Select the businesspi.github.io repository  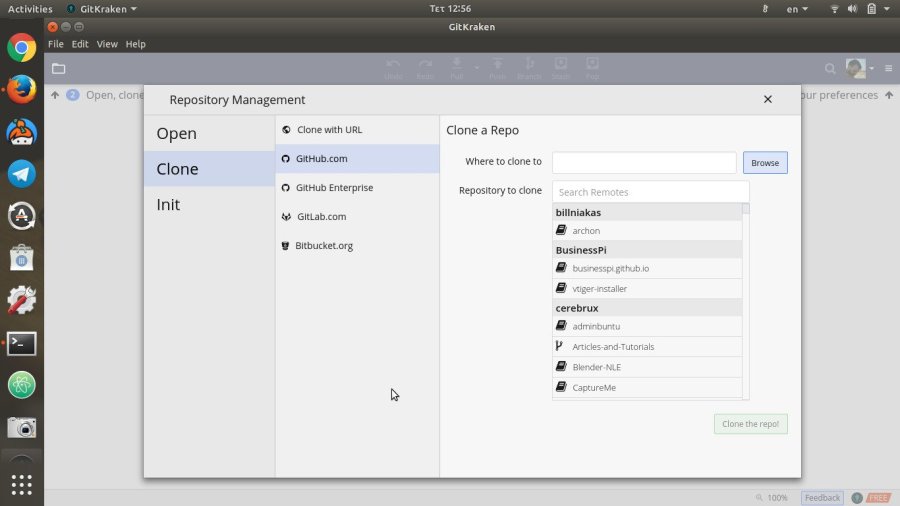click(x=647, y=268)
